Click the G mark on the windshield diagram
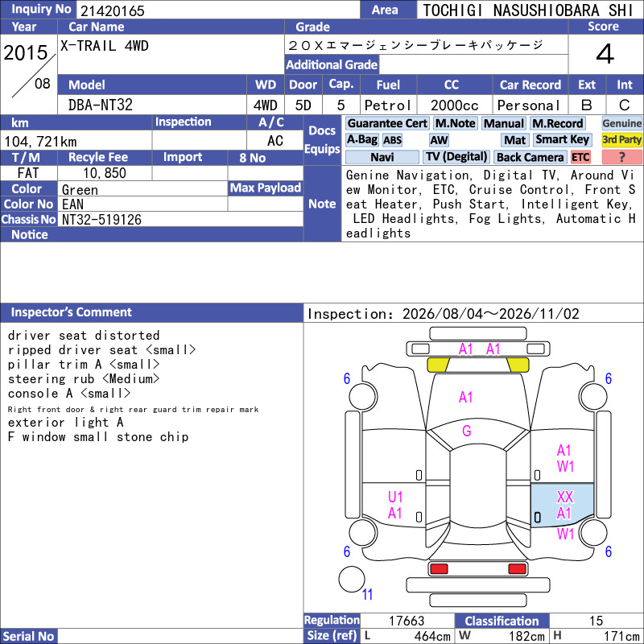 point(467,431)
